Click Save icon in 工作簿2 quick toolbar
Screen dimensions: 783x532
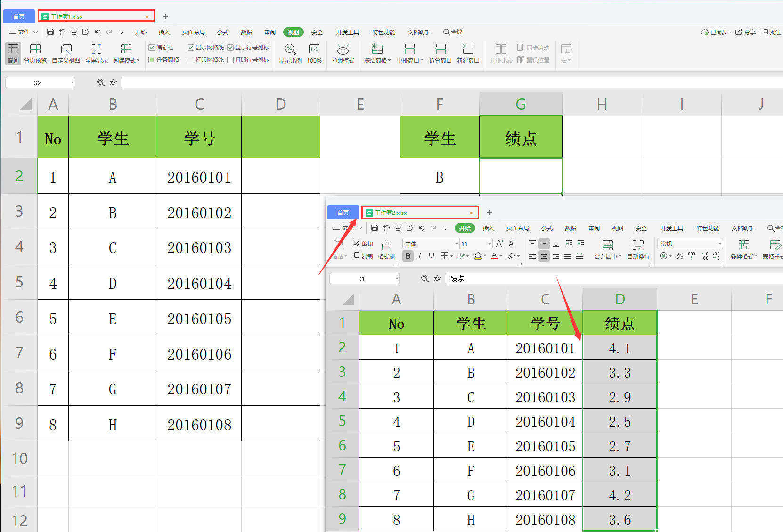tap(375, 228)
